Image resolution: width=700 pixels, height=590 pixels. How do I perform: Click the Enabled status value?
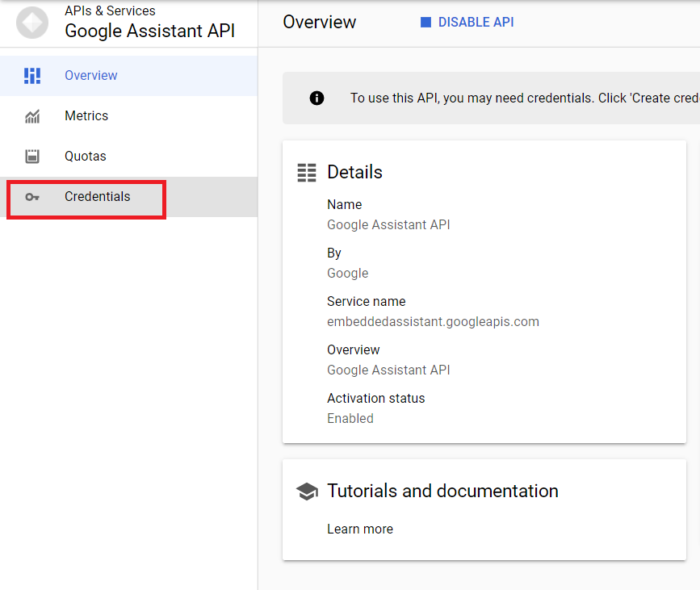(x=350, y=418)
